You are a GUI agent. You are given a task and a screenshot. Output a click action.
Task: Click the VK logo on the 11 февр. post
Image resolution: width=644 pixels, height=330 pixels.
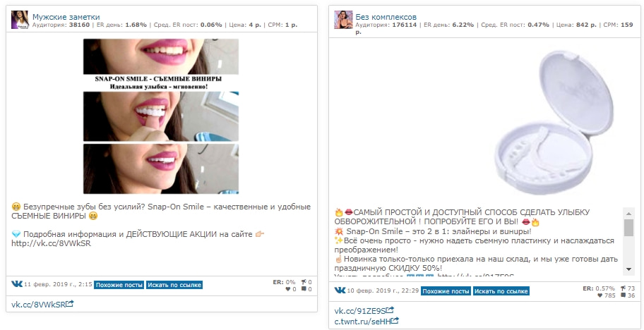[17, 284]
